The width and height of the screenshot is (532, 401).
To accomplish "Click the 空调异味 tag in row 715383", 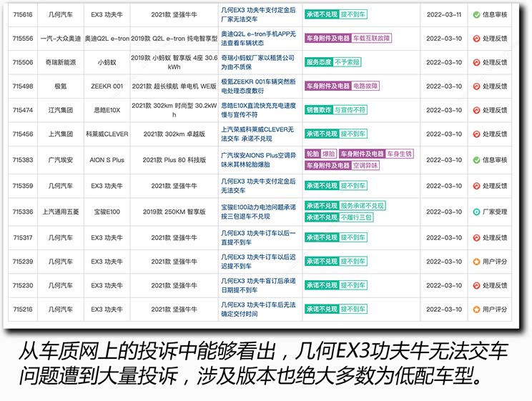I will 365,166.
